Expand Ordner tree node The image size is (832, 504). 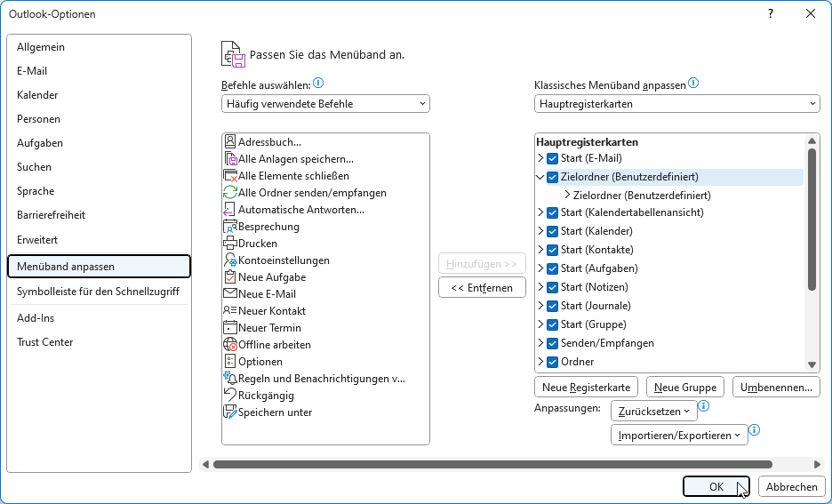[540, 361]
